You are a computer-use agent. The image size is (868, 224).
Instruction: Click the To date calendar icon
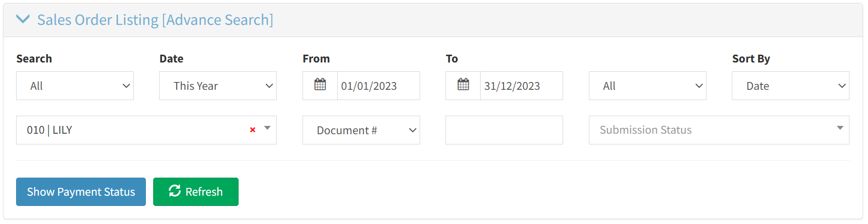coord(463,85)
